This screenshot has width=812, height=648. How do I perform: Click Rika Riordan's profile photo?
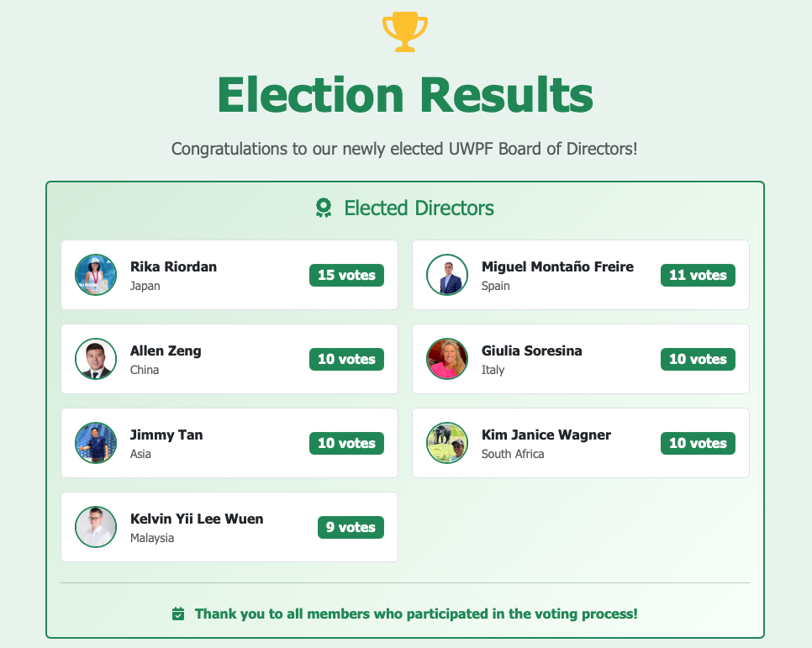tap(96, 275)
